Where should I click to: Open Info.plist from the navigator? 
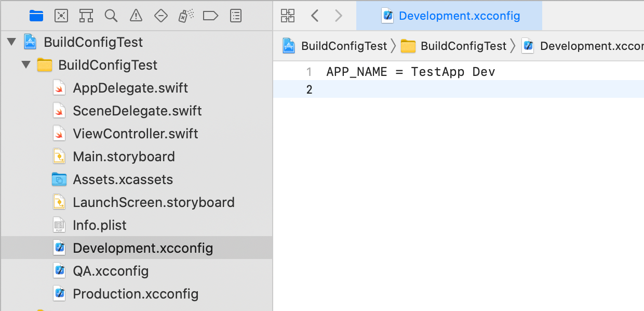99,225
